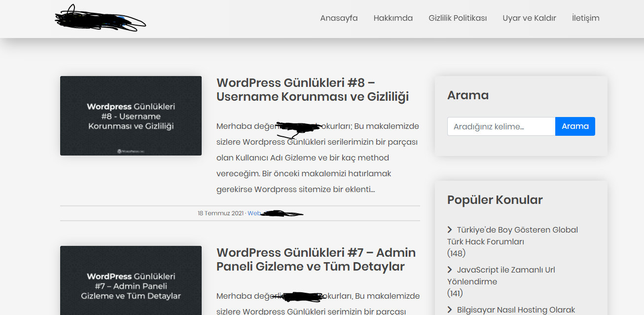Click the 'Arama' widget heading
This screenshot has width=644, height=315.
tap(468, 95)
